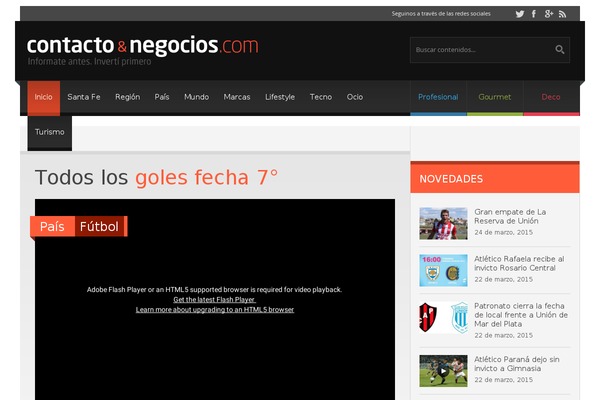
Task: Open the RSS feed icon
Action: coord(562,14)
